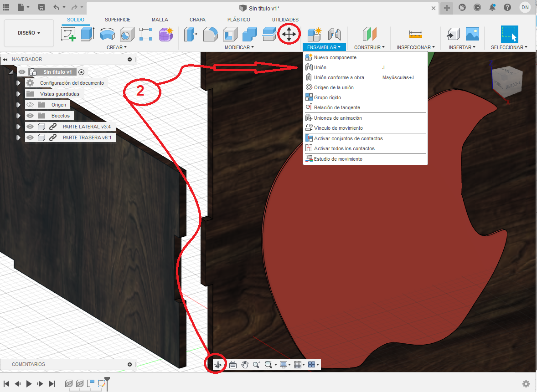Switch to the UTILIDADES tab
The image size is (537, 392).
pos(285,20)
